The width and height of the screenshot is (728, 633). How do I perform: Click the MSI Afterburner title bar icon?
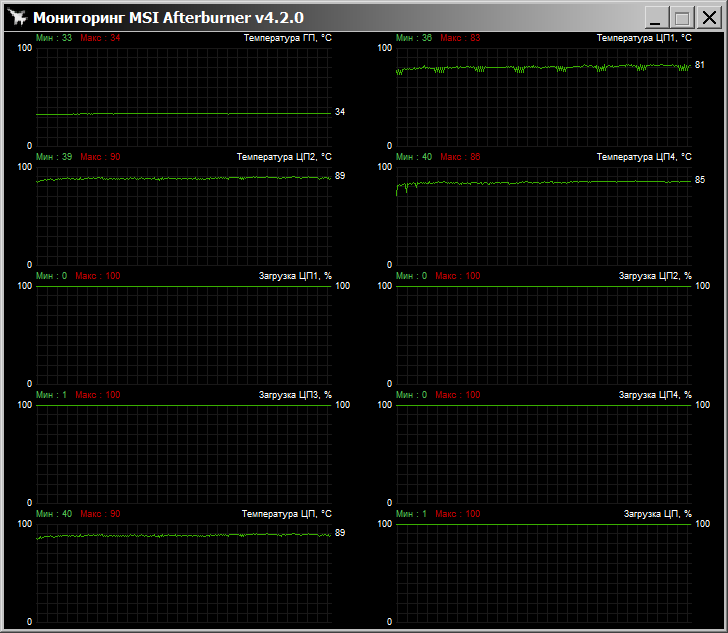(17, 18)
